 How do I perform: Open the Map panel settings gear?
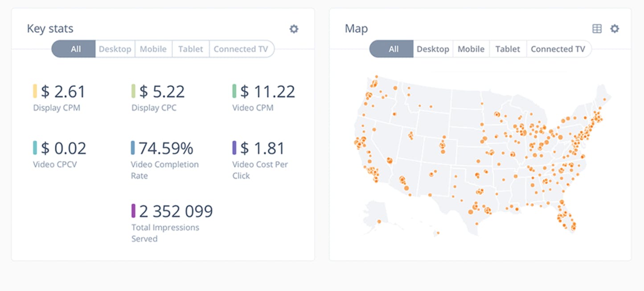click(615, 29)
